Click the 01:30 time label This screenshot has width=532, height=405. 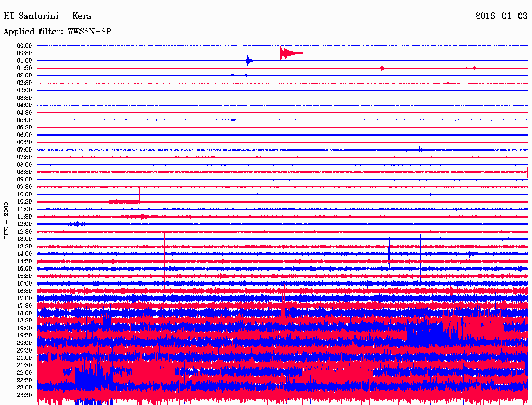(x=24, y=68)
